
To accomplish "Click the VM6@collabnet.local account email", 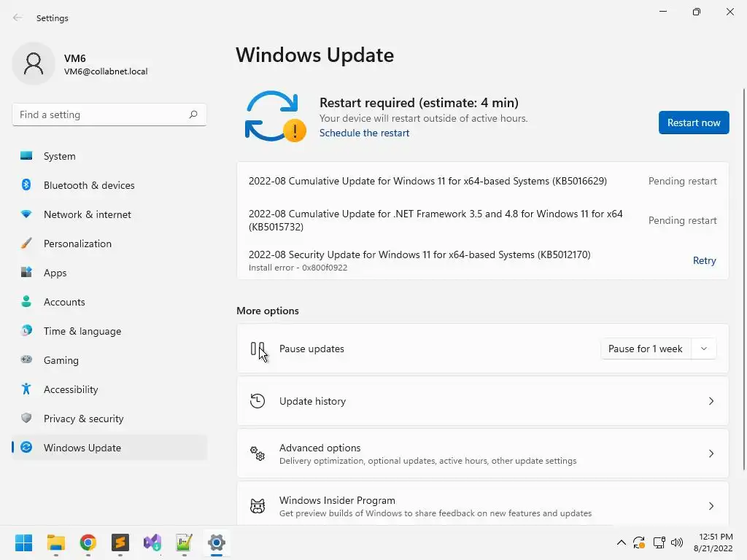I will point(106,71).
